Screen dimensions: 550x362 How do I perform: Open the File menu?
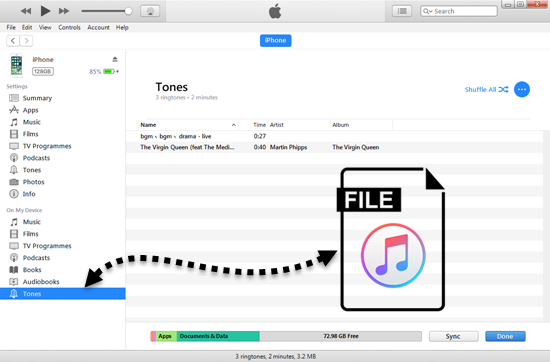tap(11, 27)
